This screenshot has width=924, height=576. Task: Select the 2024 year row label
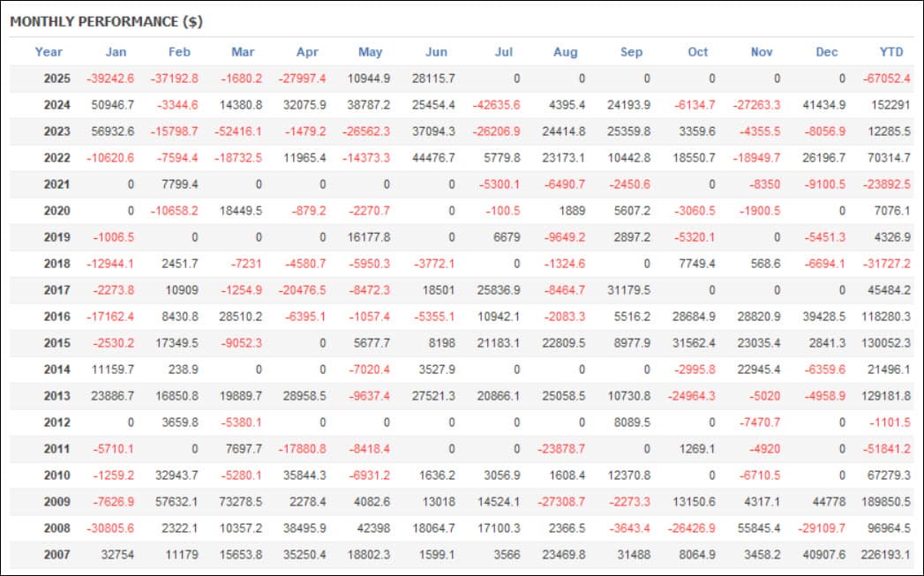click(57, 105)
